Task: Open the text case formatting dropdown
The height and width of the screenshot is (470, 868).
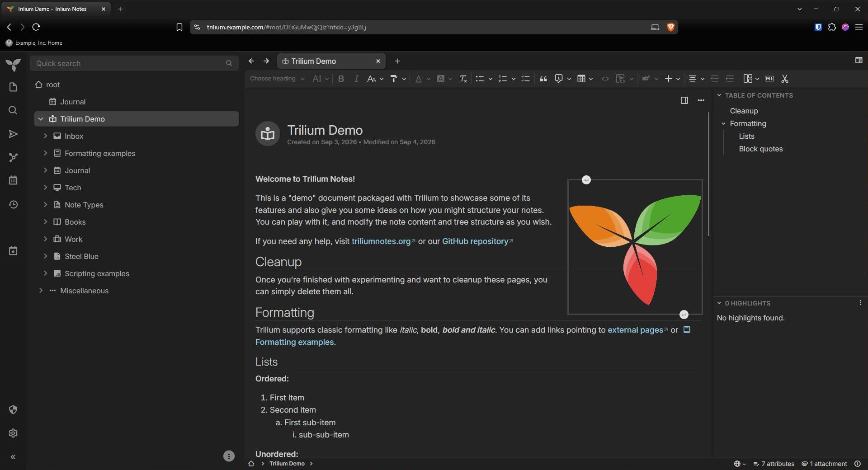Action: click(376, 79)
